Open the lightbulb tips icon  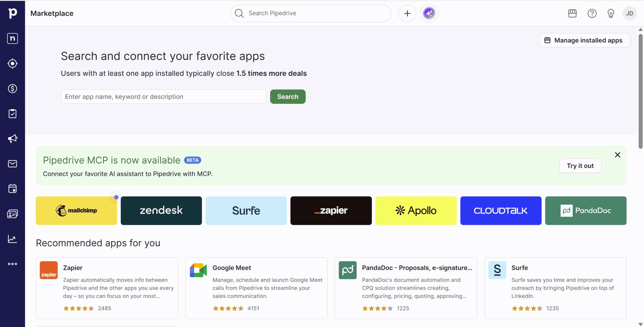pos(611,13)
